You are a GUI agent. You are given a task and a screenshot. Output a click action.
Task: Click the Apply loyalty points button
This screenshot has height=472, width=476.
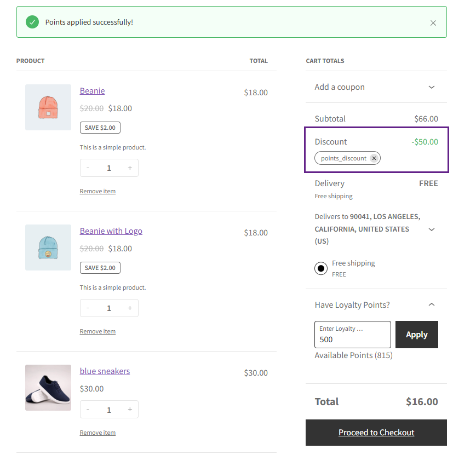coord(416,335)
